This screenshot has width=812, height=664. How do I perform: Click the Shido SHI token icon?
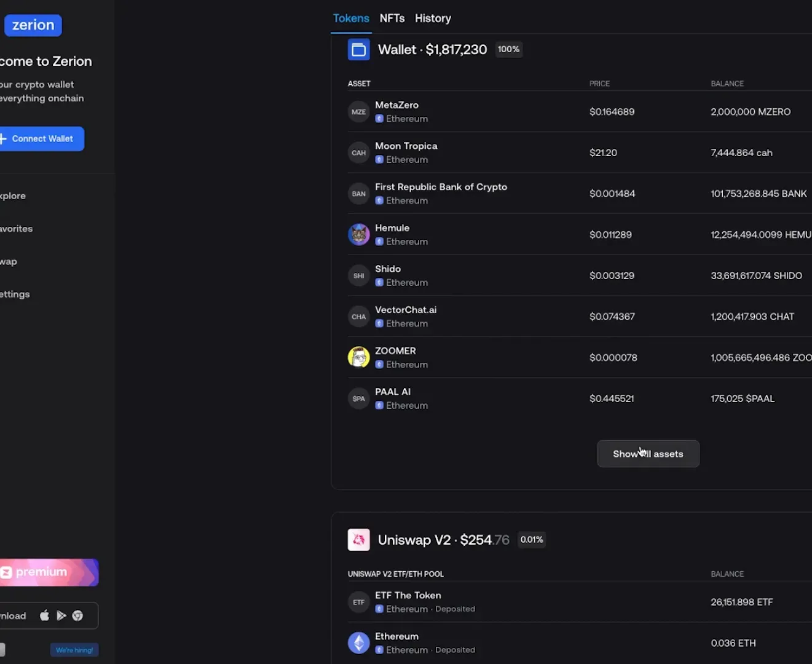pyautogui.click(x=359, y=276)
